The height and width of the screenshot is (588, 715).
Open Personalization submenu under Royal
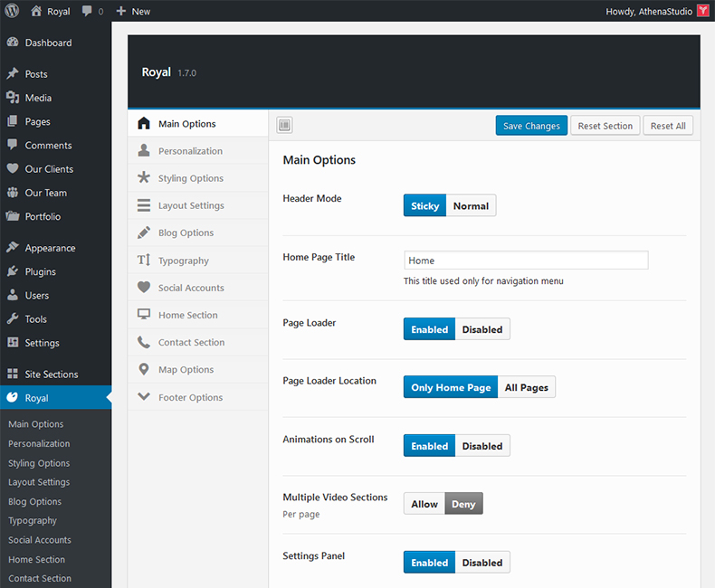(x=39, y=443)
